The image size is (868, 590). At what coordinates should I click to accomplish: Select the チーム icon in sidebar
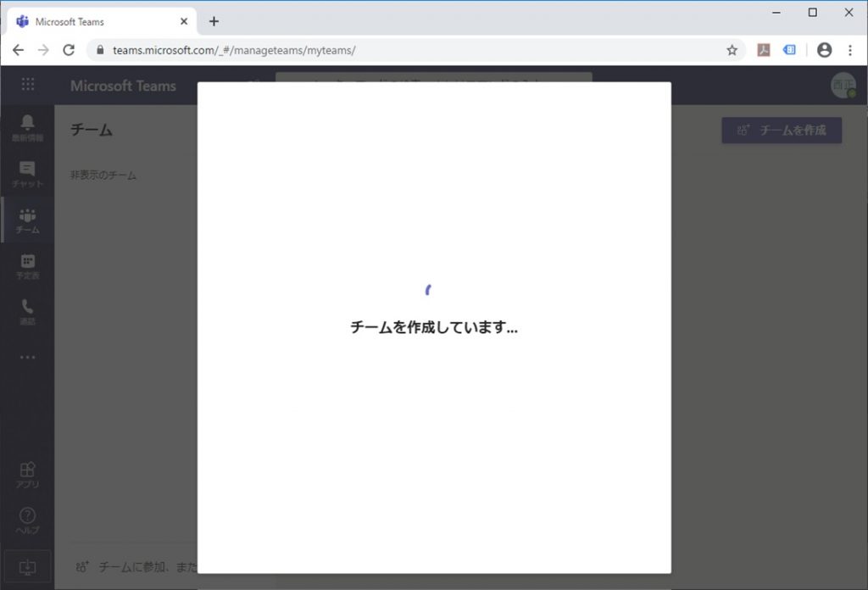coord(27,220)
